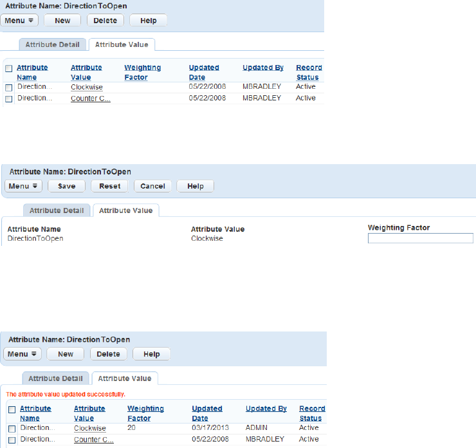The image size is (476, 448).
Task: Select Attribute Value tab in edit form
Action: [x=125, y=210]
